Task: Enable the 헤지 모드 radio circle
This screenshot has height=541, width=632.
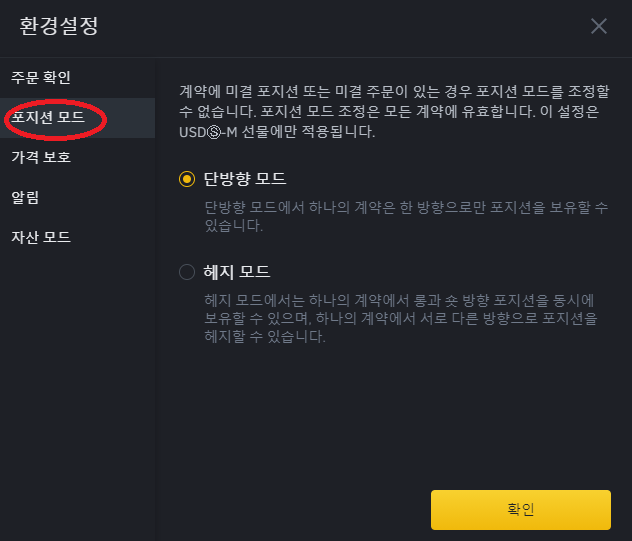Action: tap(187, 272)
